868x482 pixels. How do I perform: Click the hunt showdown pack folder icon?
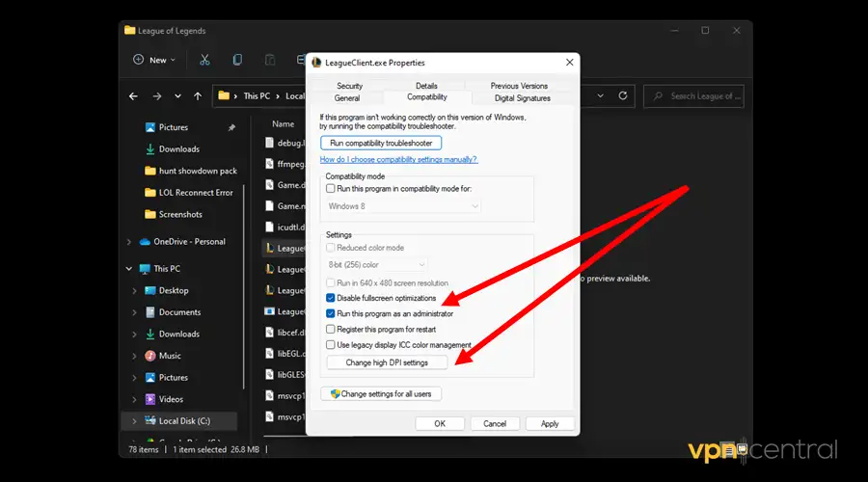[x=150, y=171]
